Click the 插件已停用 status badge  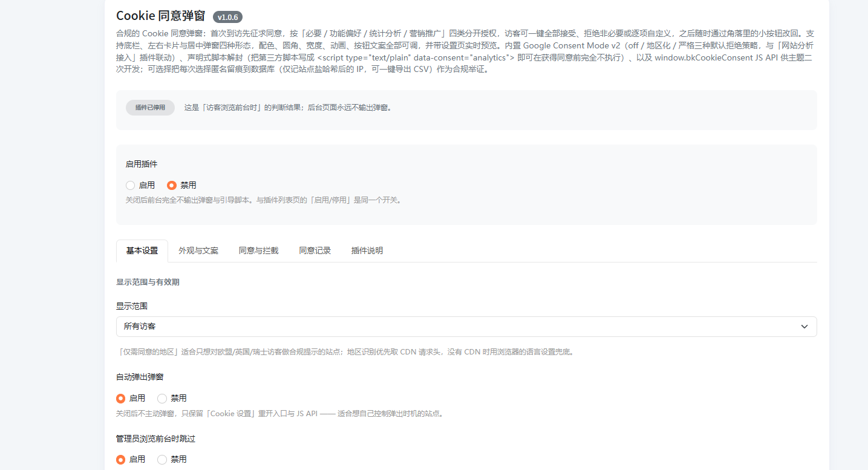click(x=150, y=108)
